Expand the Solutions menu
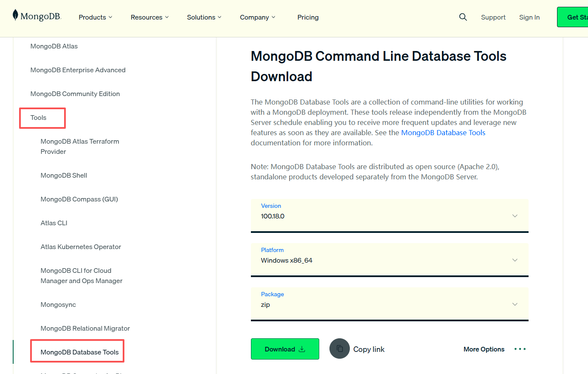 point(204,17)
